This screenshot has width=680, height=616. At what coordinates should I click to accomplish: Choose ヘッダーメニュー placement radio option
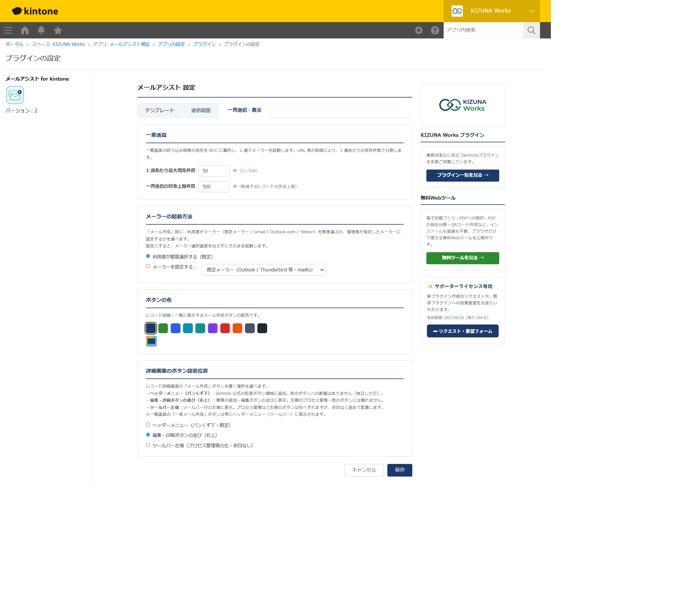click(148, 424)
